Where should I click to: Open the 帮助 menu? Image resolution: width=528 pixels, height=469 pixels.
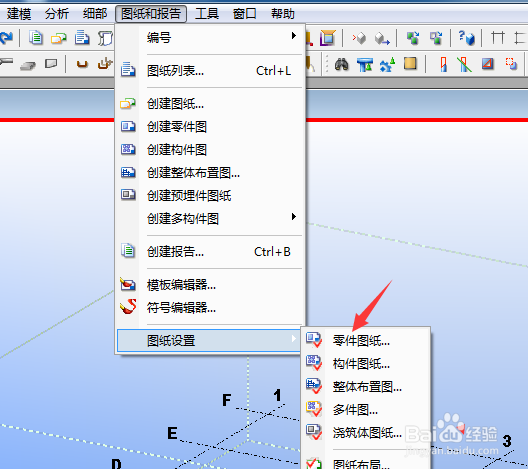283,14
